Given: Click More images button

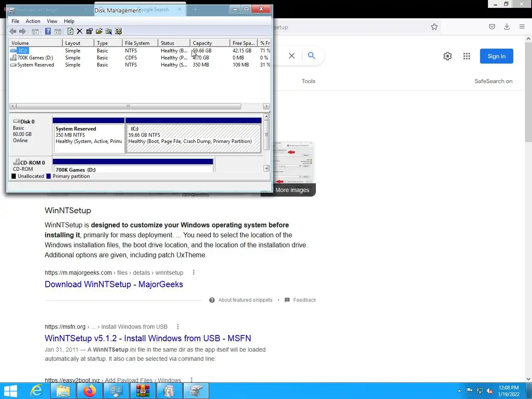Looking at the screenshot, I should point(293,190).
